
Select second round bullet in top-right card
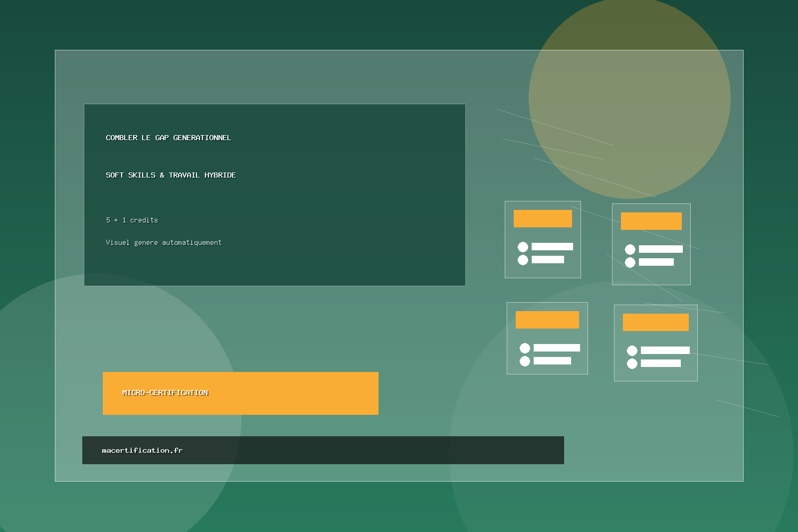[630, 262]
